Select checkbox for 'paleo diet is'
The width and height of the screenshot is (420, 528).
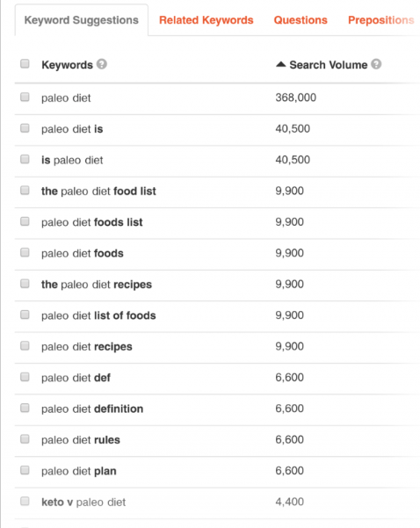click(x=25, y=128)
